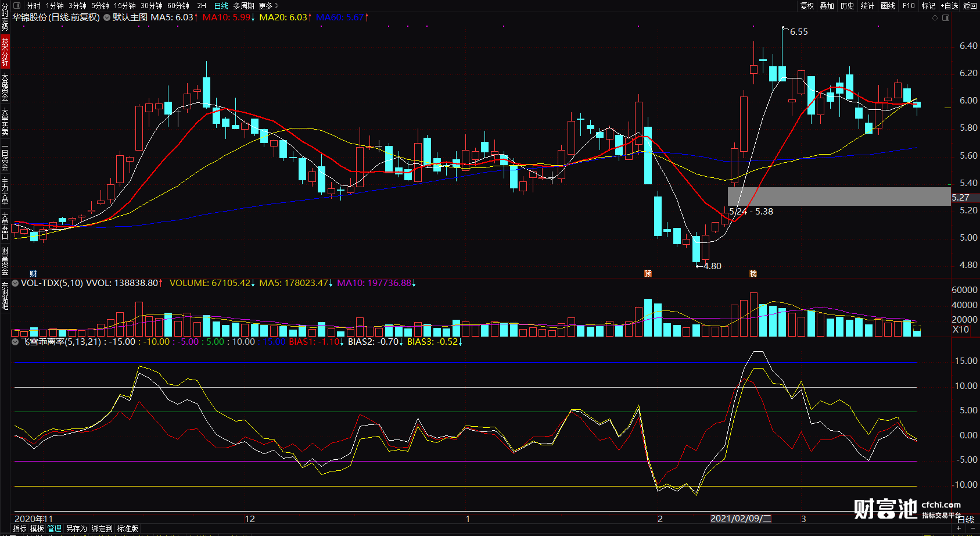
Task: Select the 2H period
Action: pyautogui.click(x=202, y=6)
